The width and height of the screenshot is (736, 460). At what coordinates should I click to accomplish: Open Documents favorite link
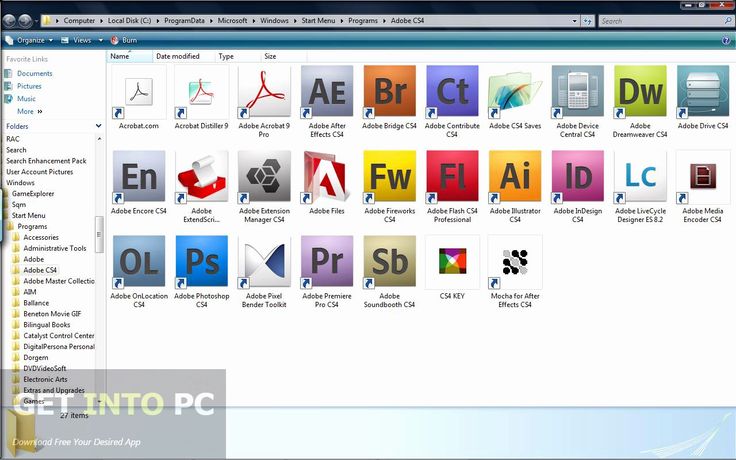point(35,74)
